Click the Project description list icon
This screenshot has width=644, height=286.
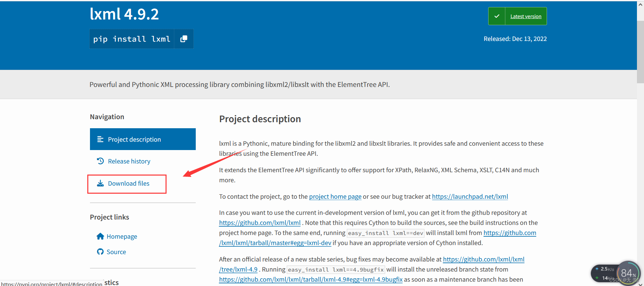pyautogui.click(x=100, y=139)
